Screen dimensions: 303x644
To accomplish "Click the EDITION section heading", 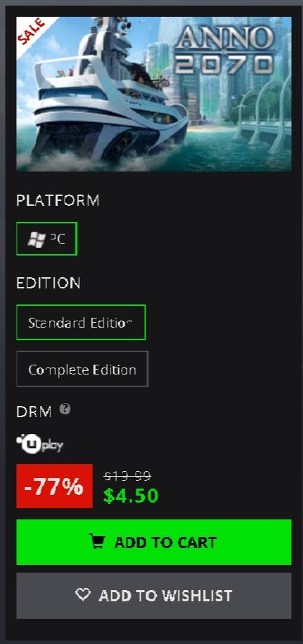I will pos(48,283).
